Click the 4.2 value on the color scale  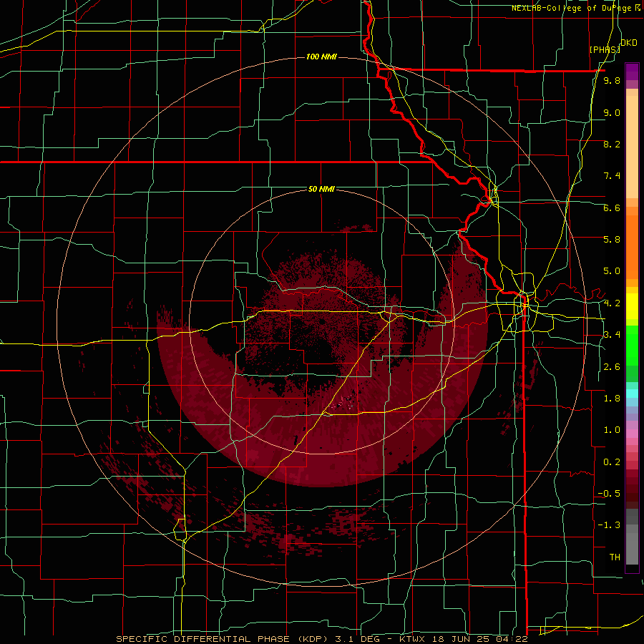pyautogui.click(x=612, y=303)
